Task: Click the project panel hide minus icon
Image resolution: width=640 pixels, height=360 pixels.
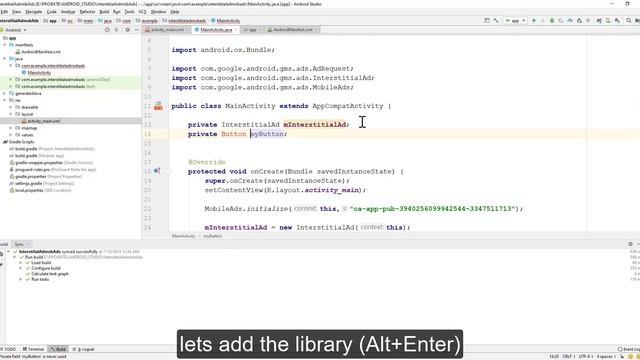Action: pyautogui.click(x=136, y=30)
